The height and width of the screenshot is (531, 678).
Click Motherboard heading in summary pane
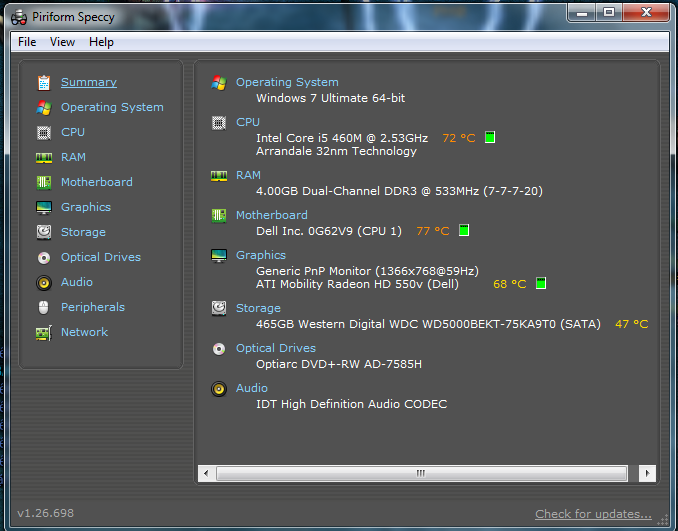272,215
